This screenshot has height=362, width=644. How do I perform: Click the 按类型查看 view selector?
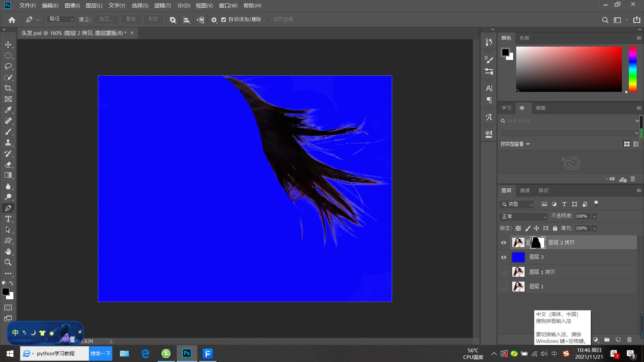point(515,144)
